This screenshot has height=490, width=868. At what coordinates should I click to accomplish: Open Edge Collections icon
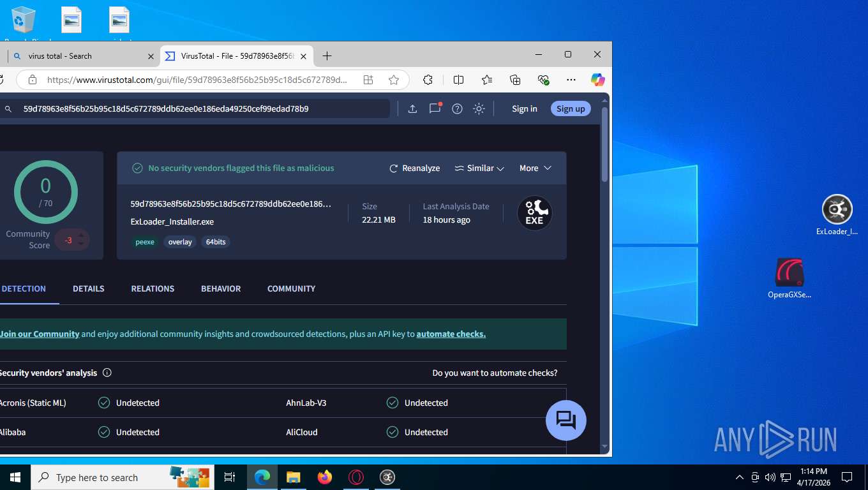515,80
